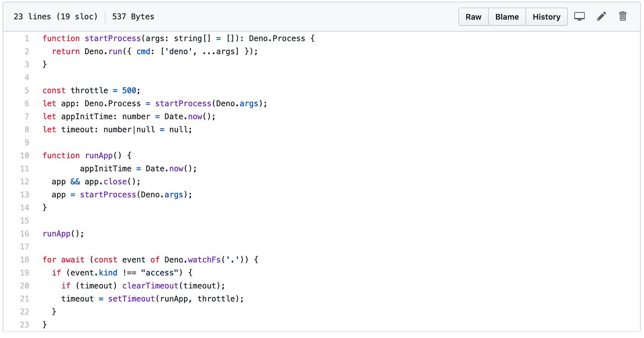Screen dimensions: 644x338
Task: Click line number 16
Action: (25, 234)
